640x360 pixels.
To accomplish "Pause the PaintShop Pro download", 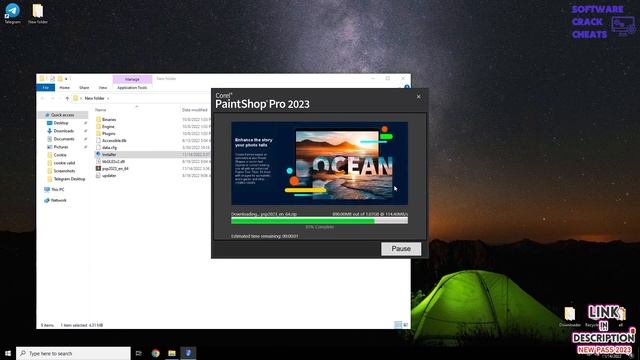I will (401, 249).
